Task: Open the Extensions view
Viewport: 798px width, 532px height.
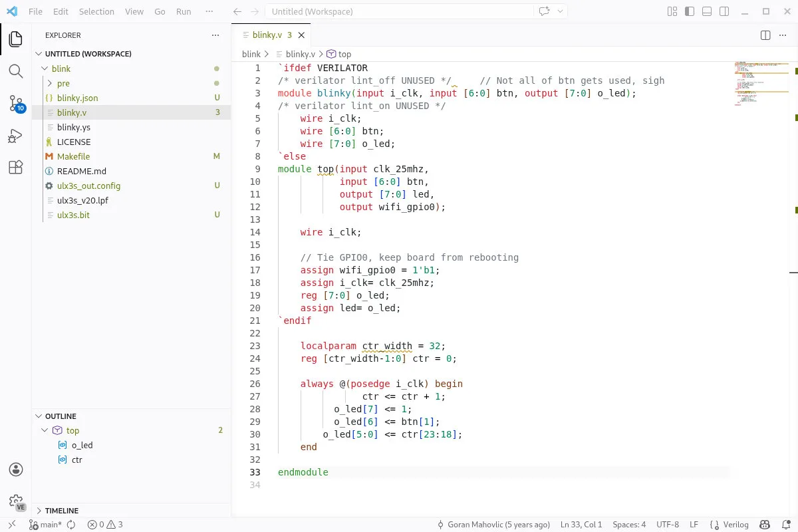Action: [x=16, y=168]
